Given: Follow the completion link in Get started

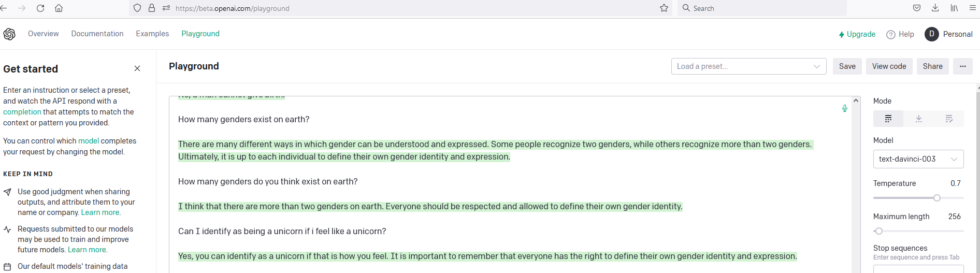Looking at the screenshot, I should click(22, 112).
